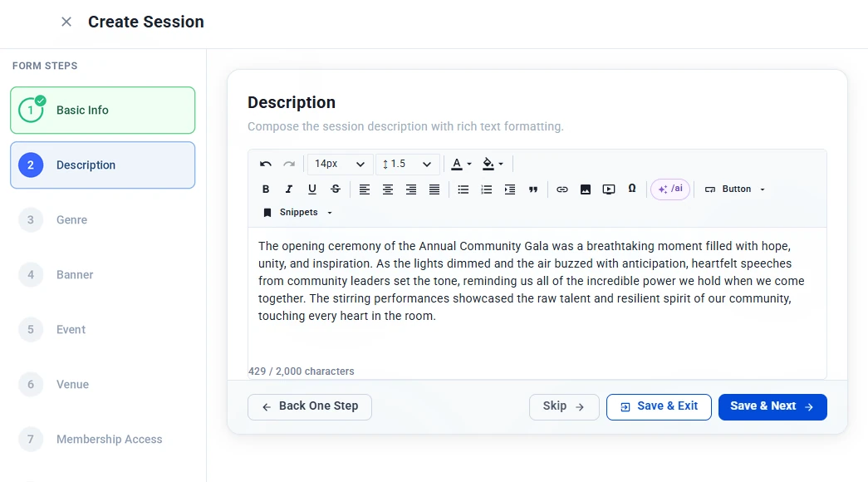This screenshot has height=482, width=868.
Task: Increase the paragraph indent
Action: (x=510, y=189)
